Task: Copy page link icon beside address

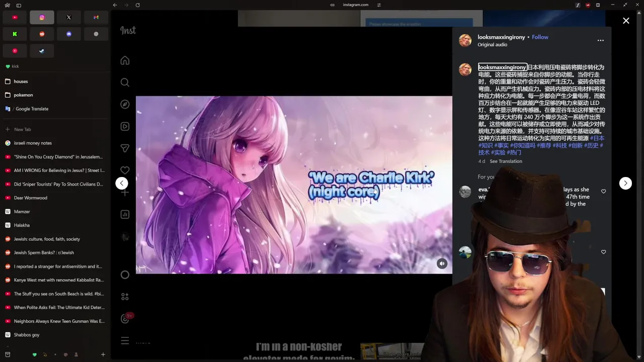Action: tap(332, 5)
